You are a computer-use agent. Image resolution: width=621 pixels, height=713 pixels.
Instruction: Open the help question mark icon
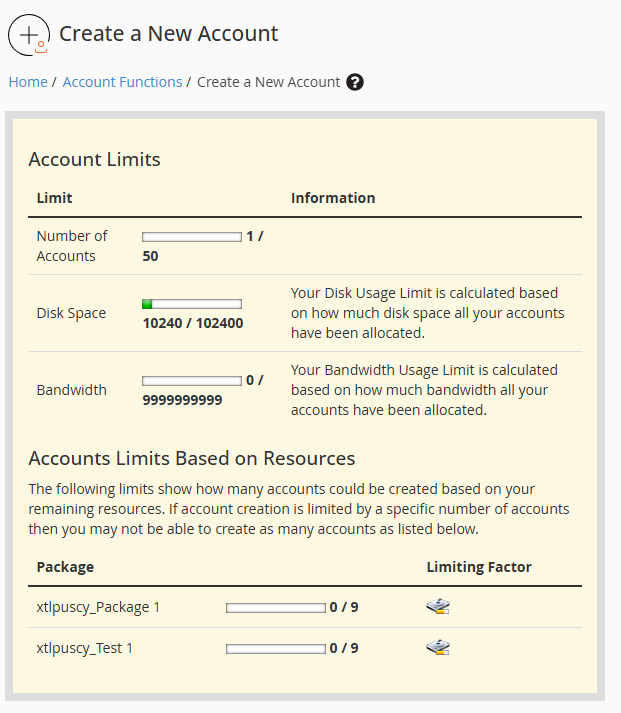tap(355, 83)
